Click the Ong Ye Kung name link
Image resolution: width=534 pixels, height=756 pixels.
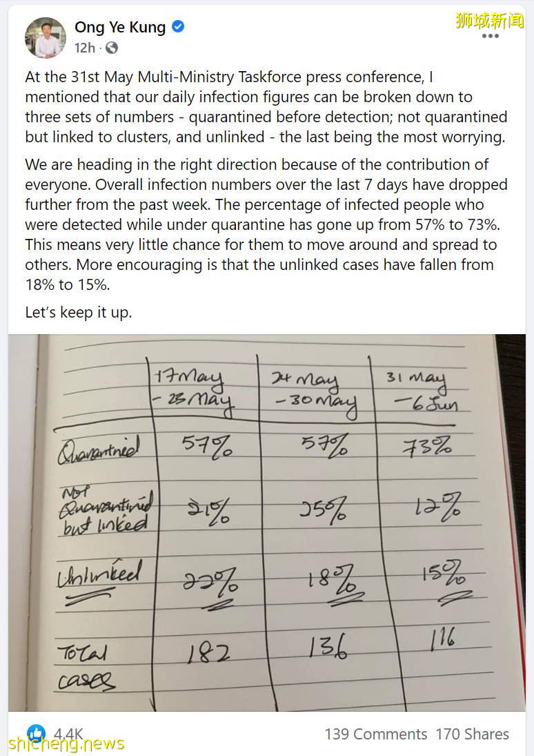[x=120, y=28]
